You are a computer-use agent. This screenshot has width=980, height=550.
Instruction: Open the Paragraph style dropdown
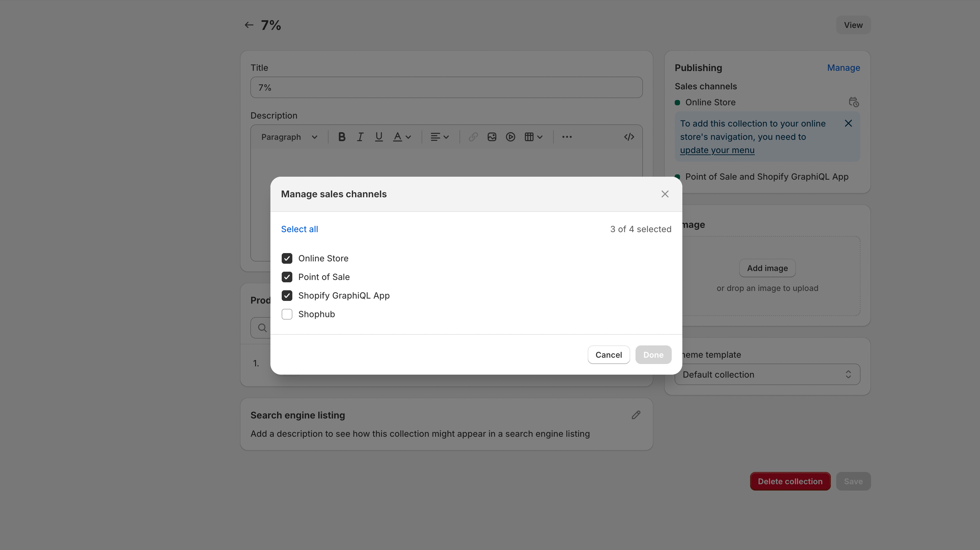tap(289, 137)
